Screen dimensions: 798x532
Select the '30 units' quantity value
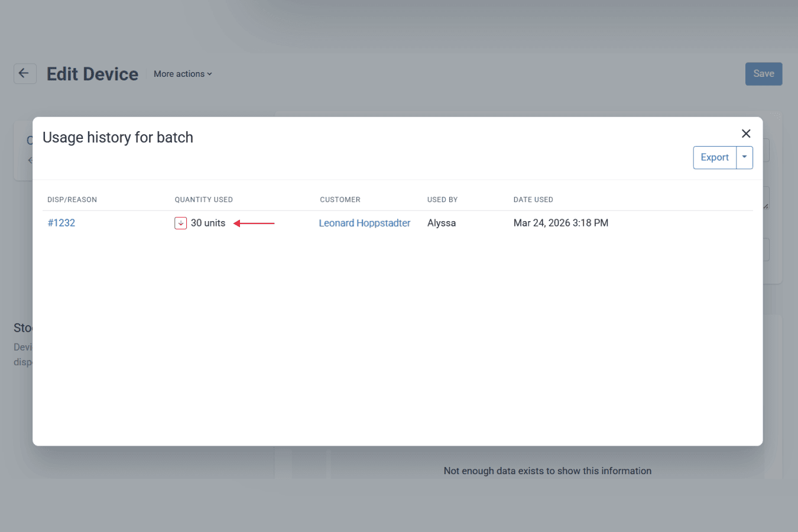tap(208, 223)
